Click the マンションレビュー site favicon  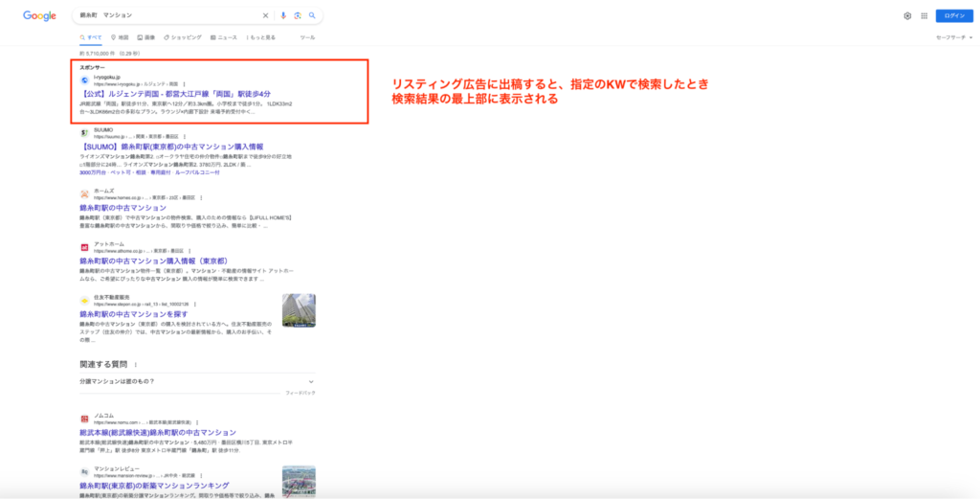pyautogui.click(x=84, y=472)
